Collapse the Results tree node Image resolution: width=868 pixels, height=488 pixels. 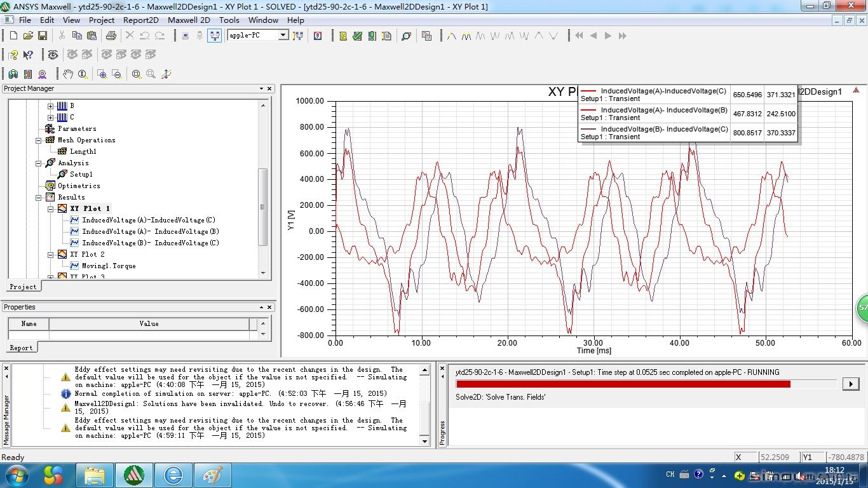pyautogui.click(x=39, y=197)
